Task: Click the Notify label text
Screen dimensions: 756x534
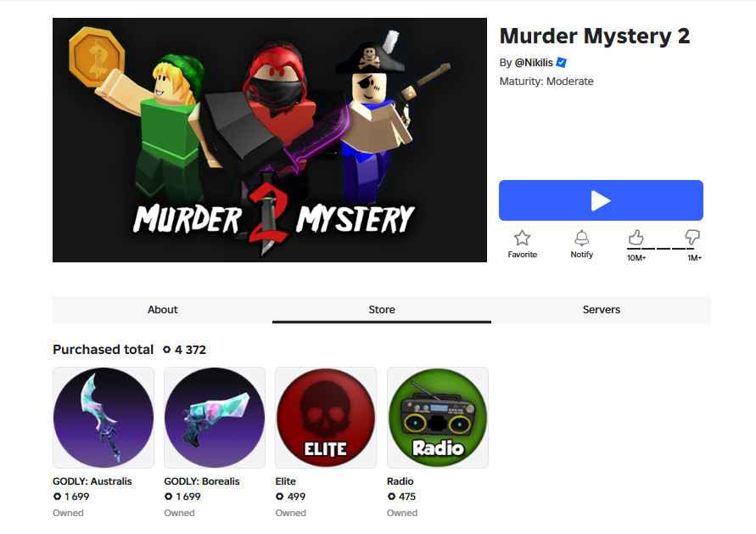Action: pos(581,254)
